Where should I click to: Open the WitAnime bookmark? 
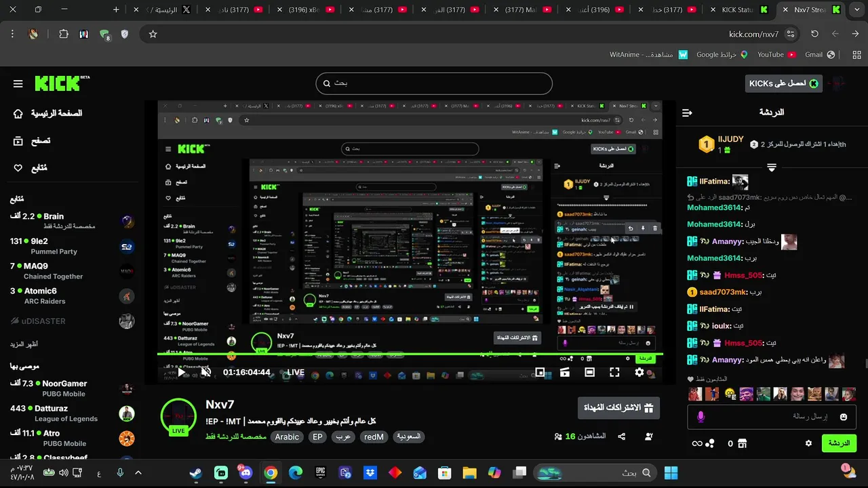pos(648,54)
